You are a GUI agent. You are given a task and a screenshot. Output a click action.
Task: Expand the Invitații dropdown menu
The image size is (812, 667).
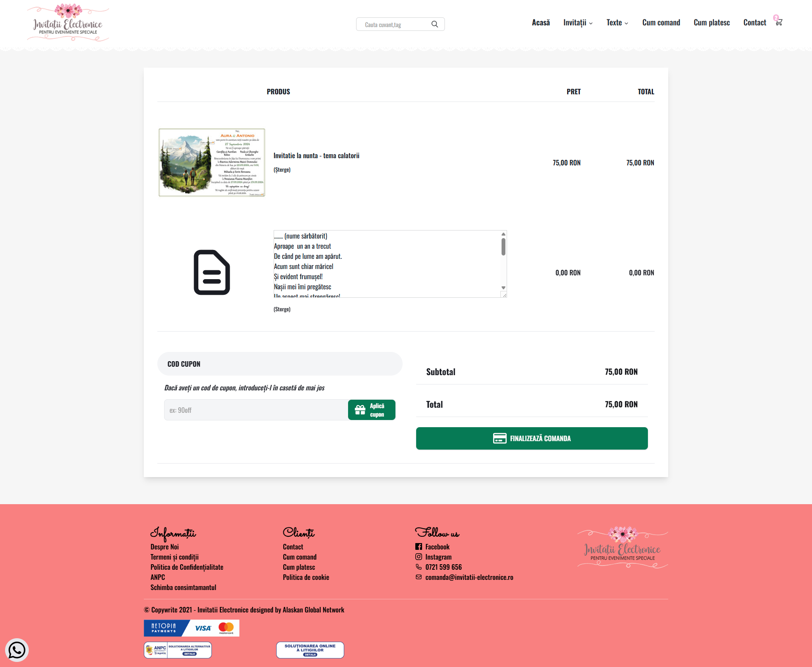pos(578,23)
